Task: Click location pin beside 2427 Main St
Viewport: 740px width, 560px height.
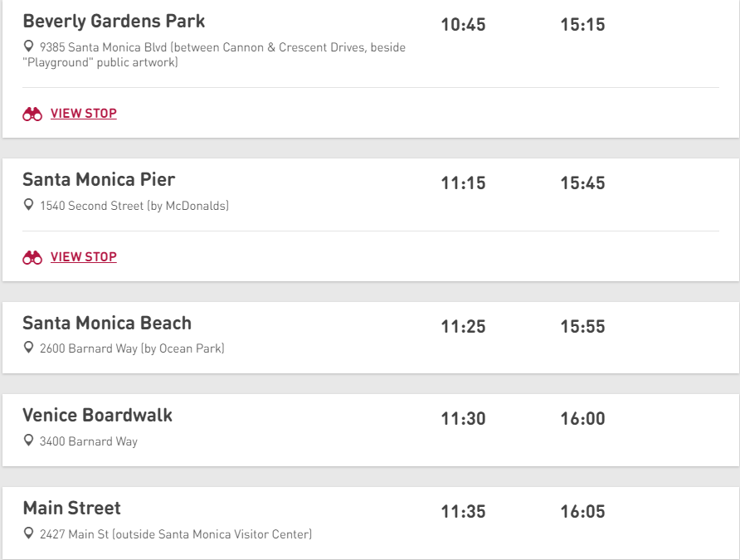Action: point(28,533)
